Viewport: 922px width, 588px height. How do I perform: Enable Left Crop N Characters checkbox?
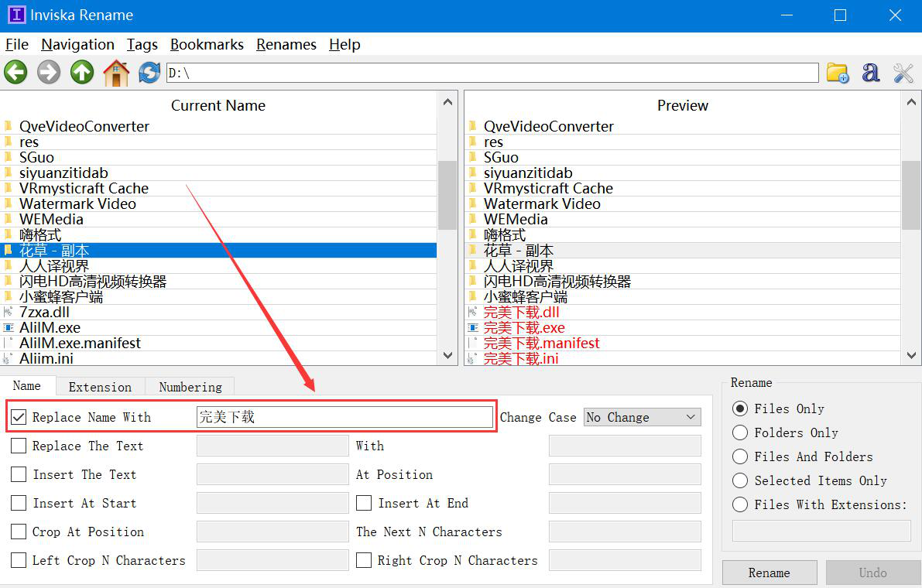coord(19,560)
